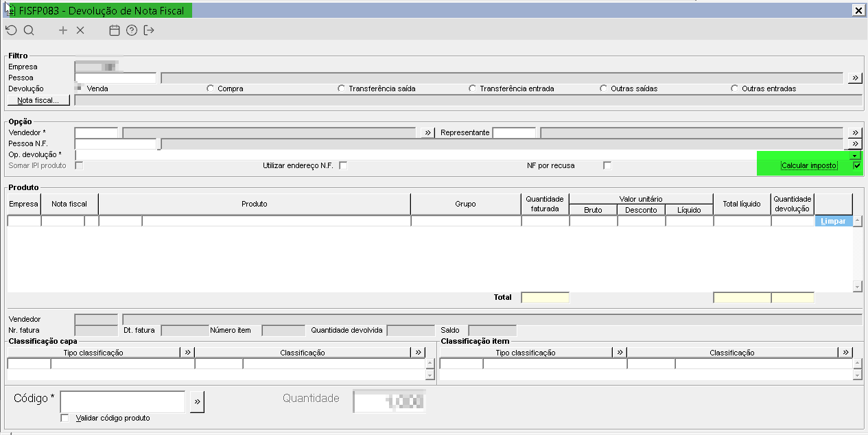
Task: Select Compra devolução radio option
Action: pyautogui.click(x=210, y=89)
